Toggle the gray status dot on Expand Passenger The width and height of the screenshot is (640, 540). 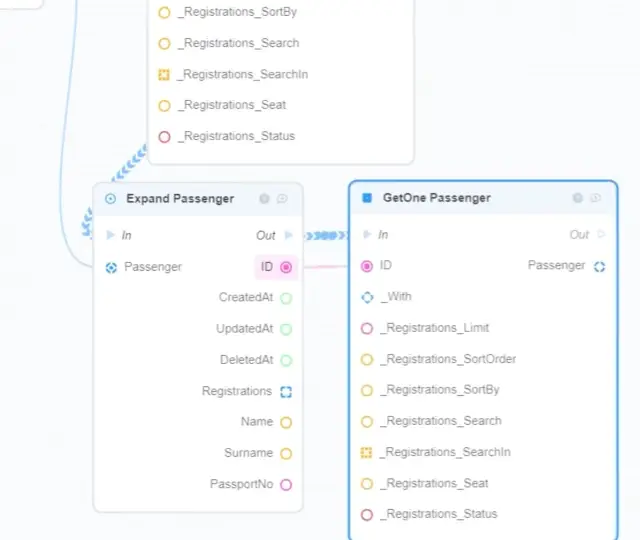click(264, 199)
